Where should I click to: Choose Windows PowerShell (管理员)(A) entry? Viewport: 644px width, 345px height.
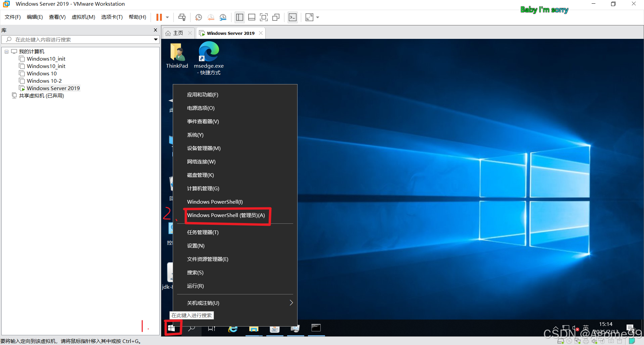235,215
